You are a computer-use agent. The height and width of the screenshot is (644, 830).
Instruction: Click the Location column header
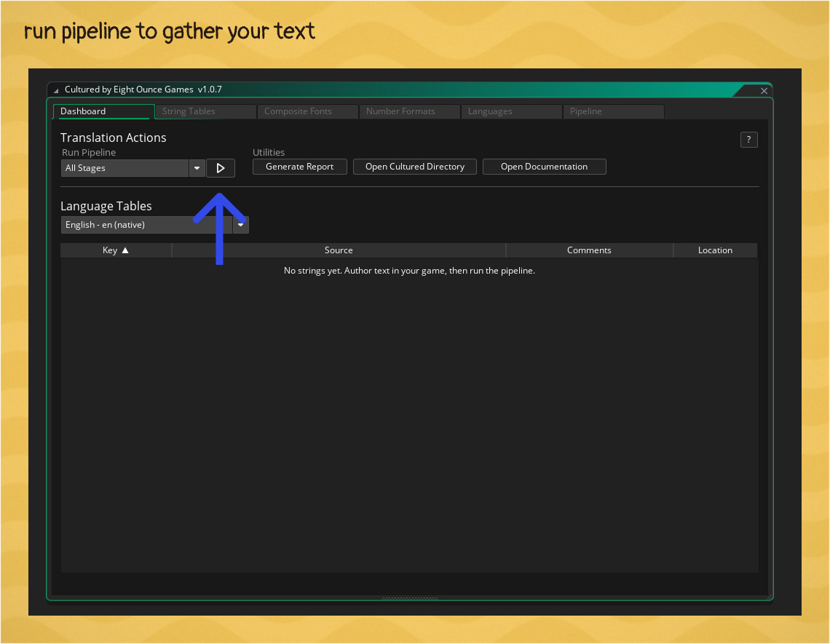[x=715, y=250]
